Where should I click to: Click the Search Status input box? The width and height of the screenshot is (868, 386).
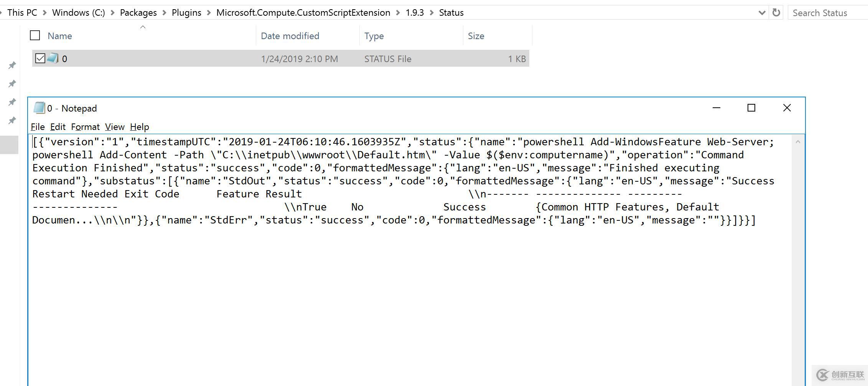828,13
